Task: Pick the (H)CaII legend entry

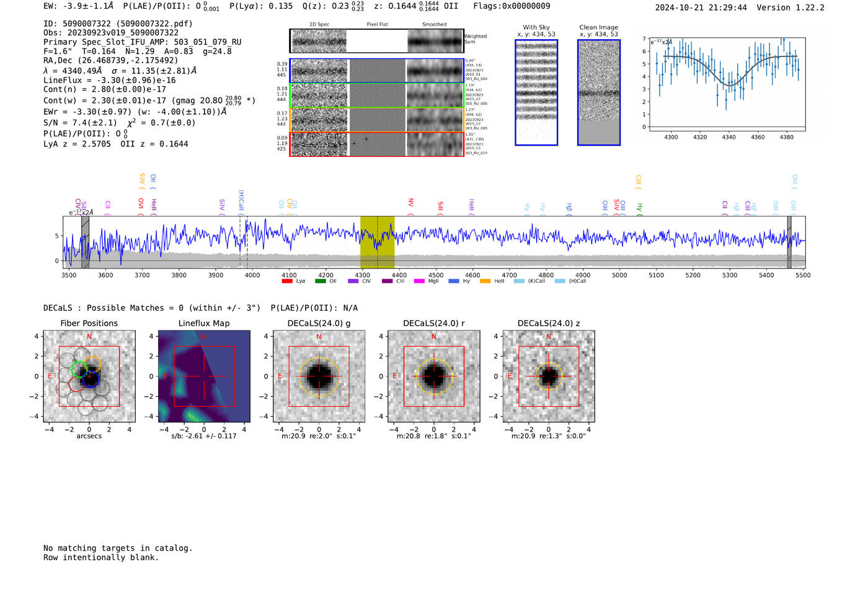Action: (570, 282)
